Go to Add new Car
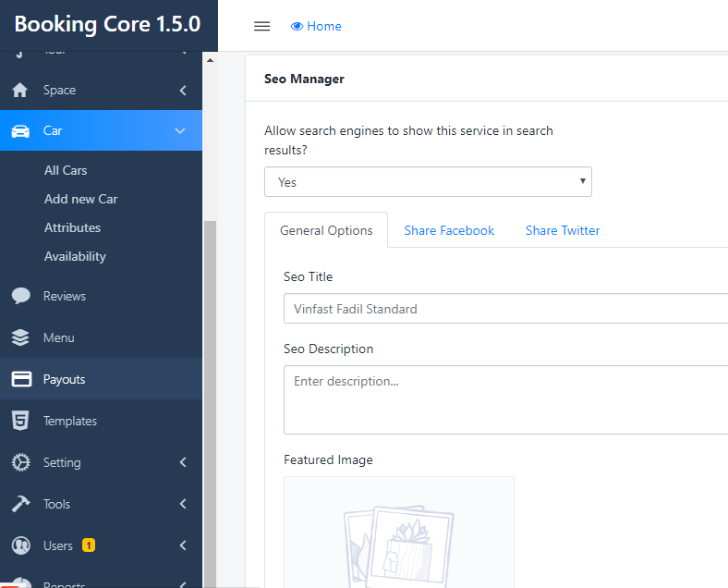Screen dimensions: 728x588 (81, 199)
